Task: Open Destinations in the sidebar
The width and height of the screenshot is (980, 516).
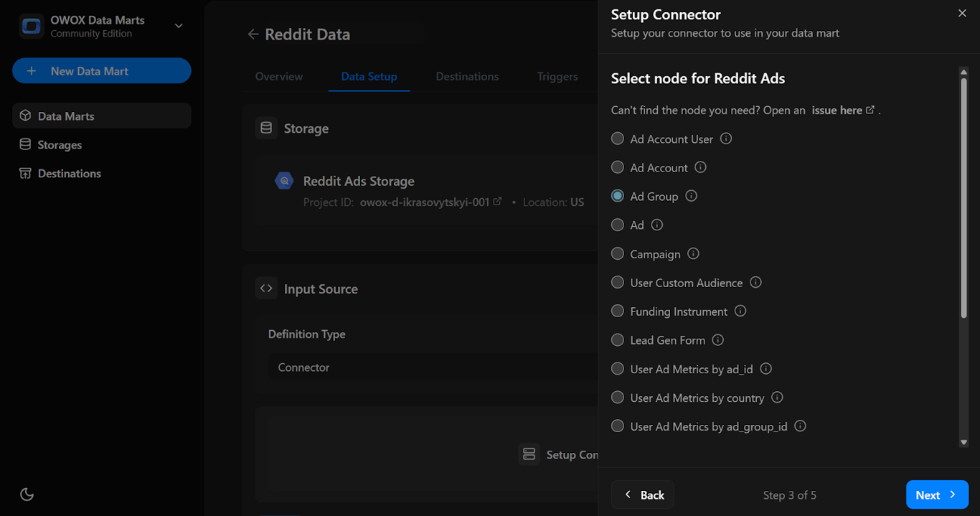Action: [102, 173]
